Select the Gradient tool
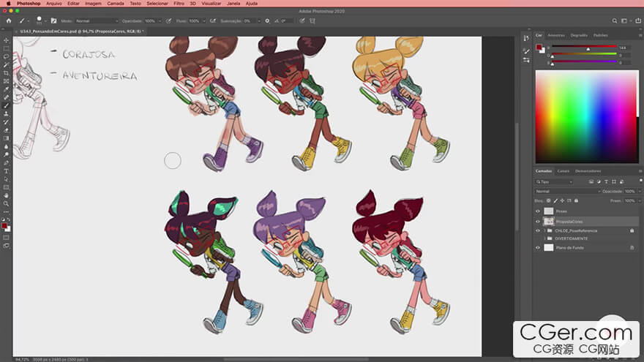Screen dimensions: 644x362 [x=6, y=138]
